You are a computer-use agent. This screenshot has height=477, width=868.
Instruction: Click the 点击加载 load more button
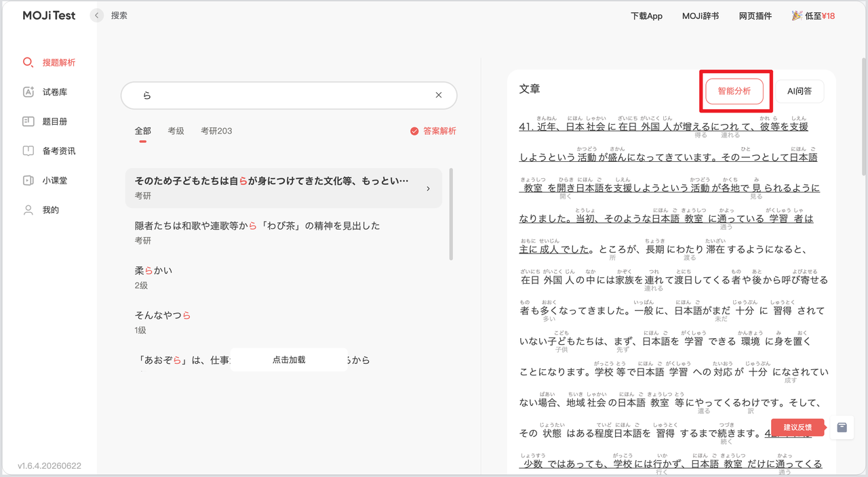(x=289, y=360)
